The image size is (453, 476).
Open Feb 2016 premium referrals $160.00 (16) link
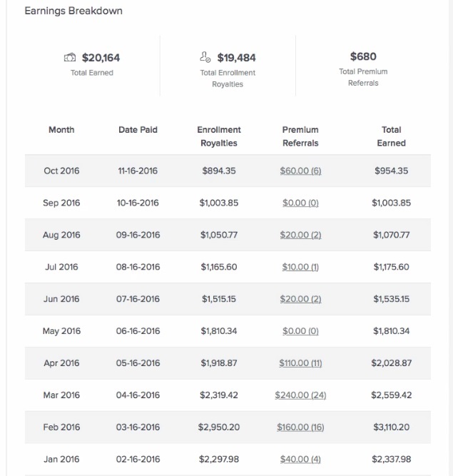300,427
